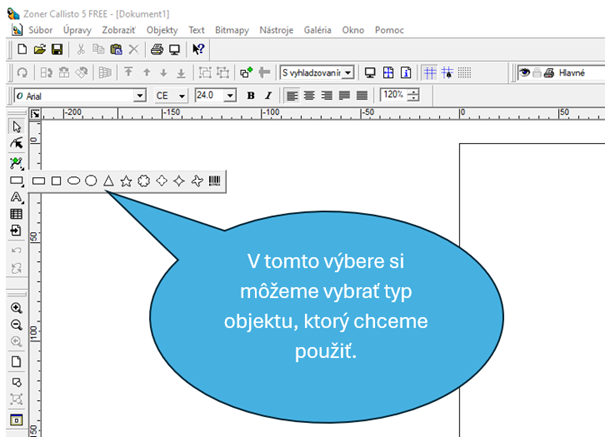Open the Pomoc menu
The image size is (605, 437).
pos(389,30)
